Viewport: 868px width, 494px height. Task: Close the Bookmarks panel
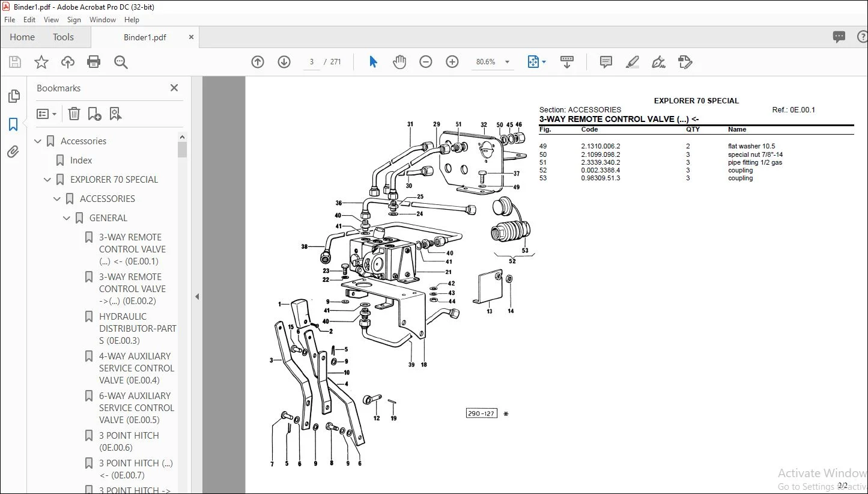[174, 88]
